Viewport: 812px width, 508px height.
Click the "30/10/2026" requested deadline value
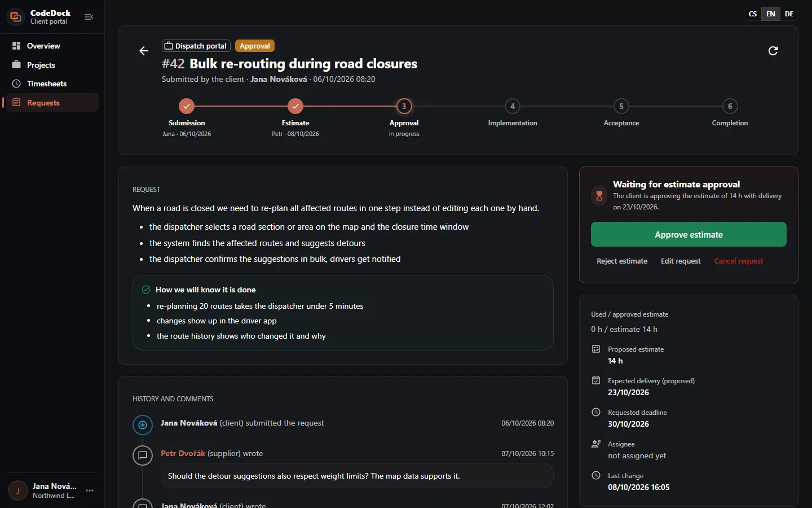pyautogui.click(x=628, y=424)
